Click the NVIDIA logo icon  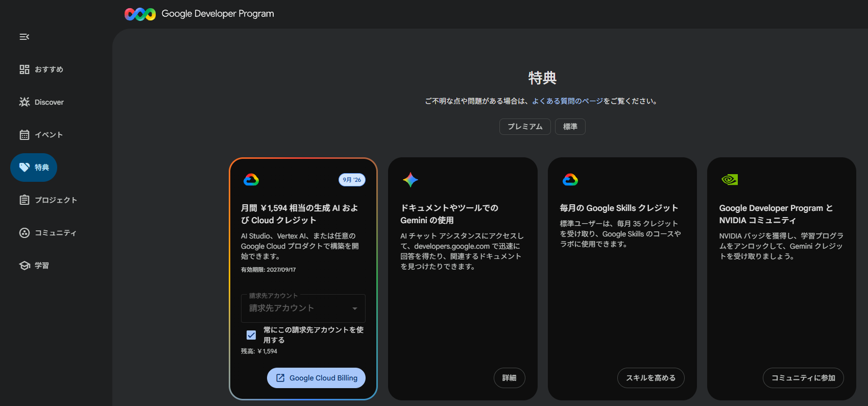pyautogui.click(x=730, y=180)
